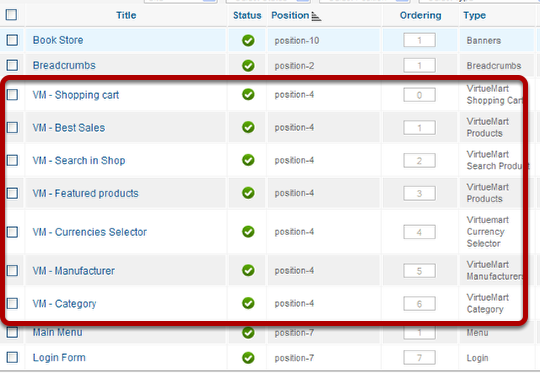Viewport: 540px width, 373px height.
Task: Click the Position sort direction icon
Action: pyautogui.click(x=316, y=16)
